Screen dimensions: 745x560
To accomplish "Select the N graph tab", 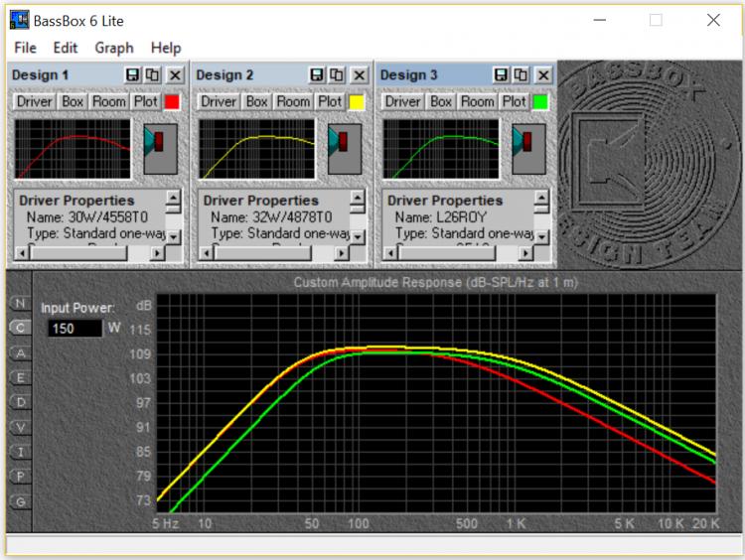I will [x=19, y=304].
